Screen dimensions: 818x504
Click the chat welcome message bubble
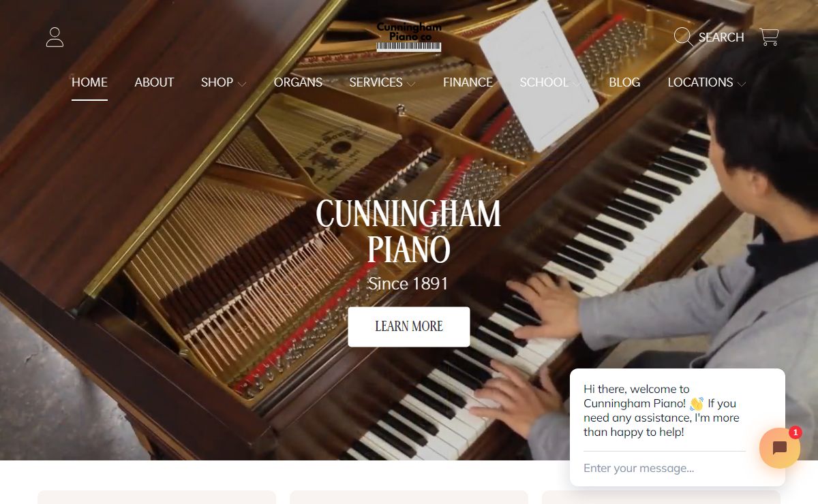(x=664, y=411)
